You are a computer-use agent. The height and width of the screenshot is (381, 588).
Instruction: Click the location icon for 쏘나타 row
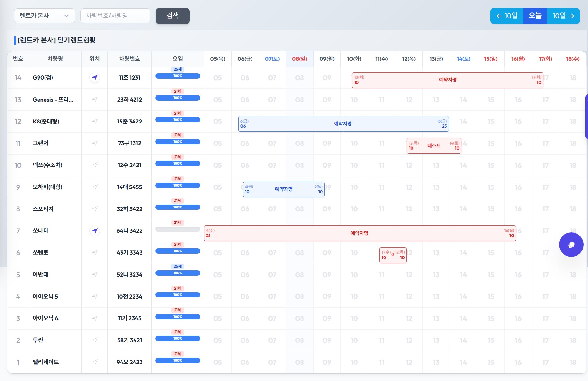pos(94,231)
